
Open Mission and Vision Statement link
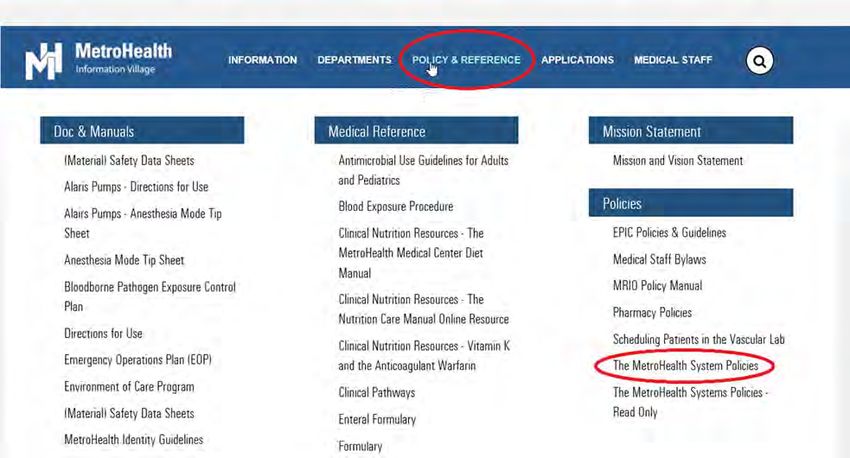[678, 160]
